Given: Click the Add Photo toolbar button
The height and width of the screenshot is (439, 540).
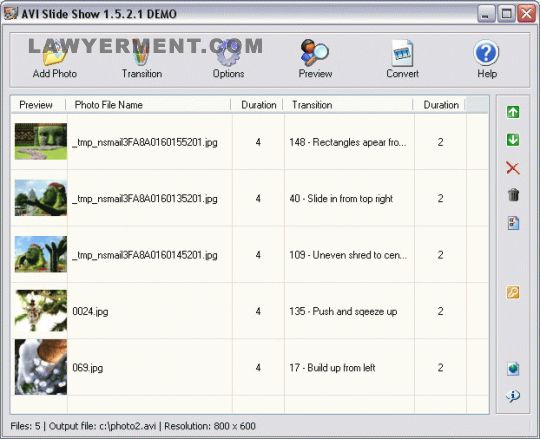Looking at the screenshot, I should (55, 60).
